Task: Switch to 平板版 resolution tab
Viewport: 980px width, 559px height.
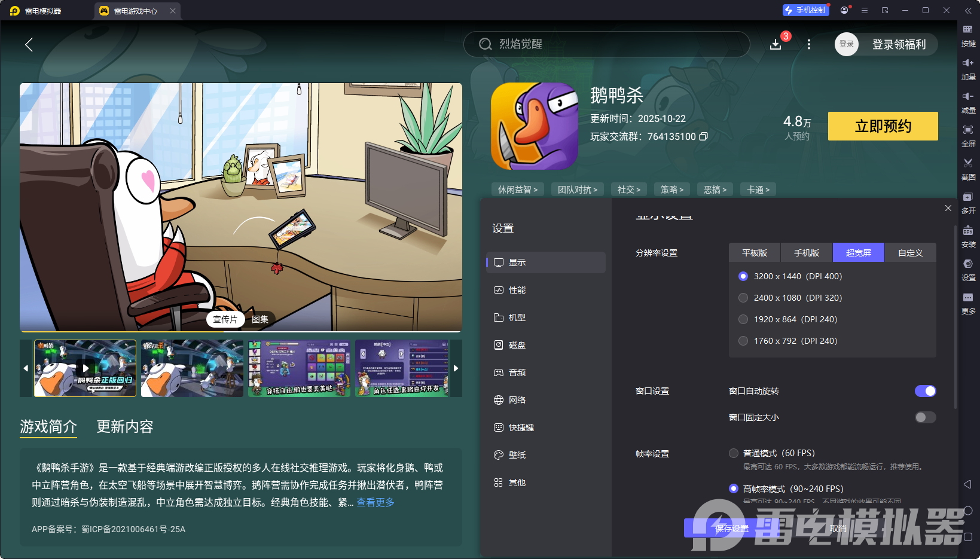Action: 755,253
